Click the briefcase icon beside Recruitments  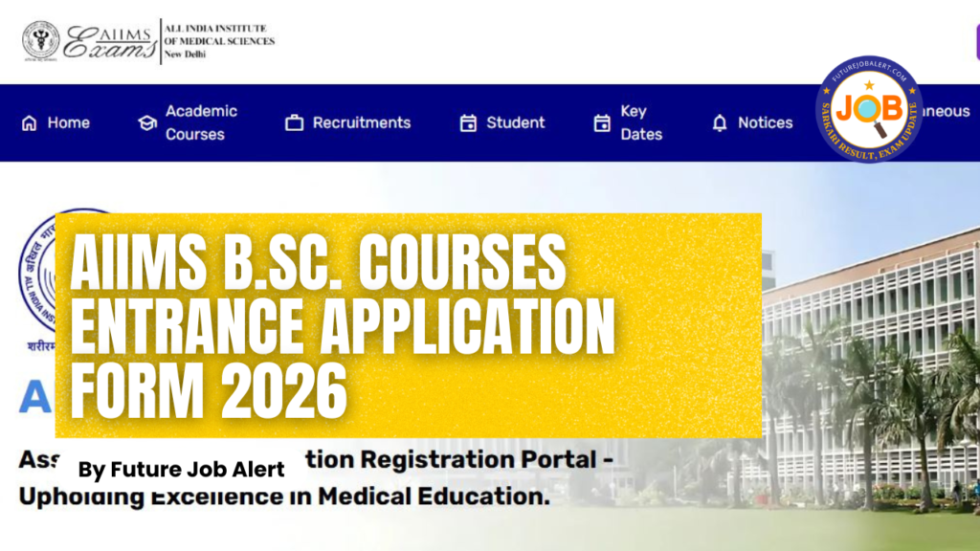(x=295, y=123)
